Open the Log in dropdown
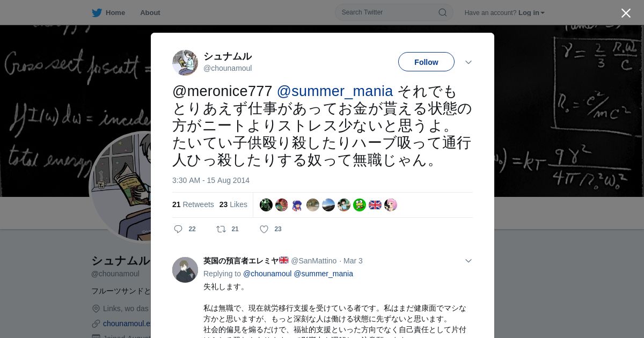This screenshot has width=644, height=338. click(531, 13)
